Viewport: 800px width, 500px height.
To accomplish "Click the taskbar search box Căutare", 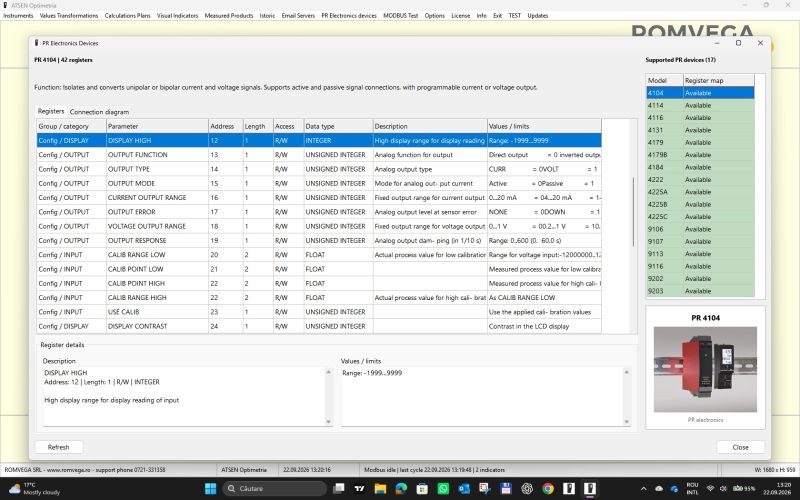I will tap(274, 489).
